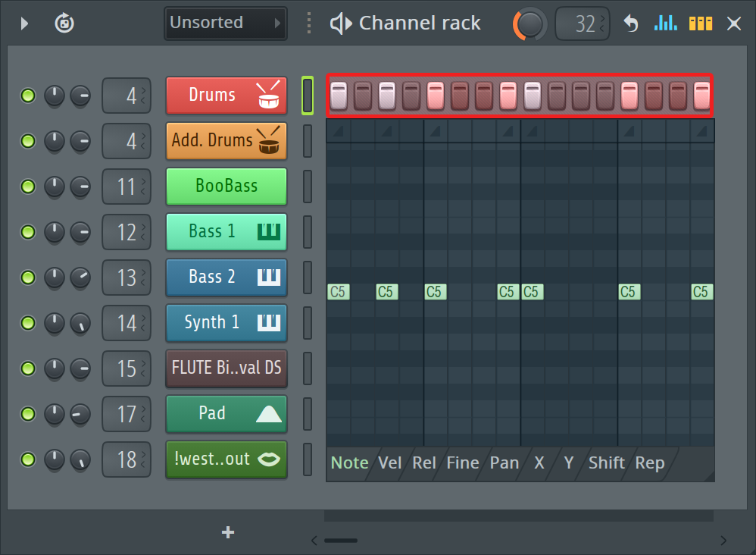756x555 pixels.
Task: Open the !west..out channel button
Action: pos(226,459)
